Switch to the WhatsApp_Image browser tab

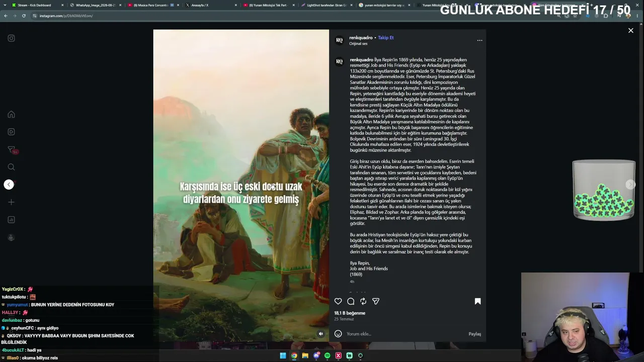click(x=96, y=5)
